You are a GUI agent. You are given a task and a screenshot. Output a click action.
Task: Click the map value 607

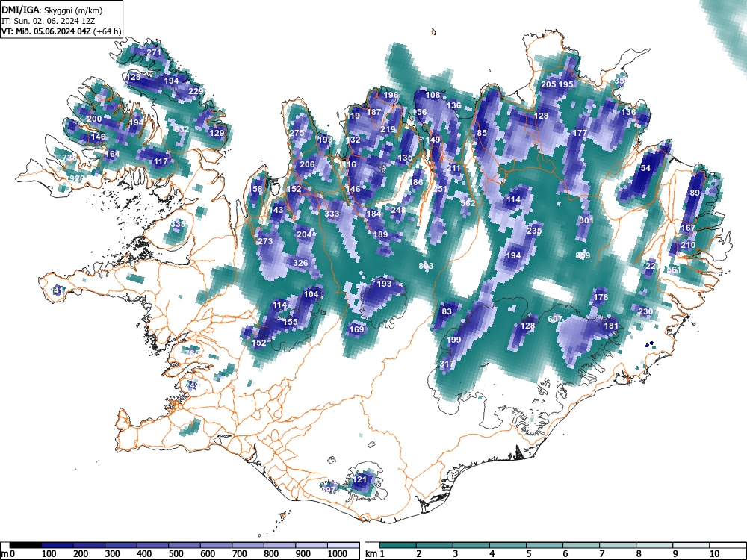click(x=556, y=319)
